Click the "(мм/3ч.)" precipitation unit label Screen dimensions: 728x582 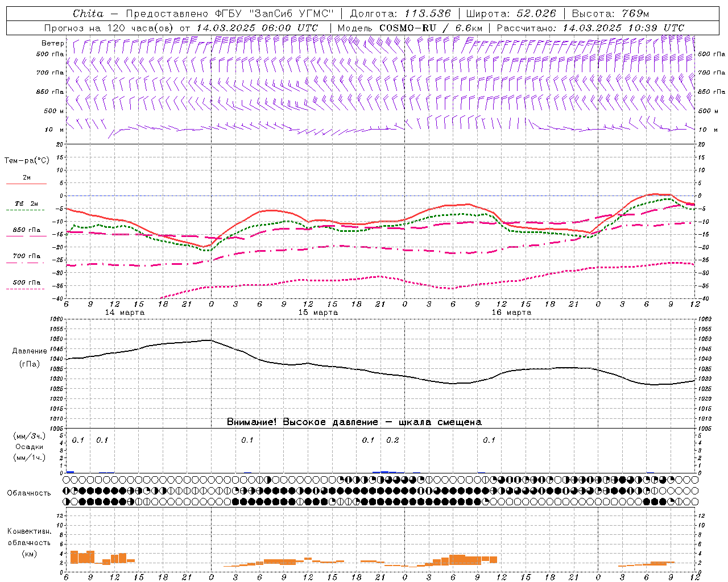pos(30,436)
